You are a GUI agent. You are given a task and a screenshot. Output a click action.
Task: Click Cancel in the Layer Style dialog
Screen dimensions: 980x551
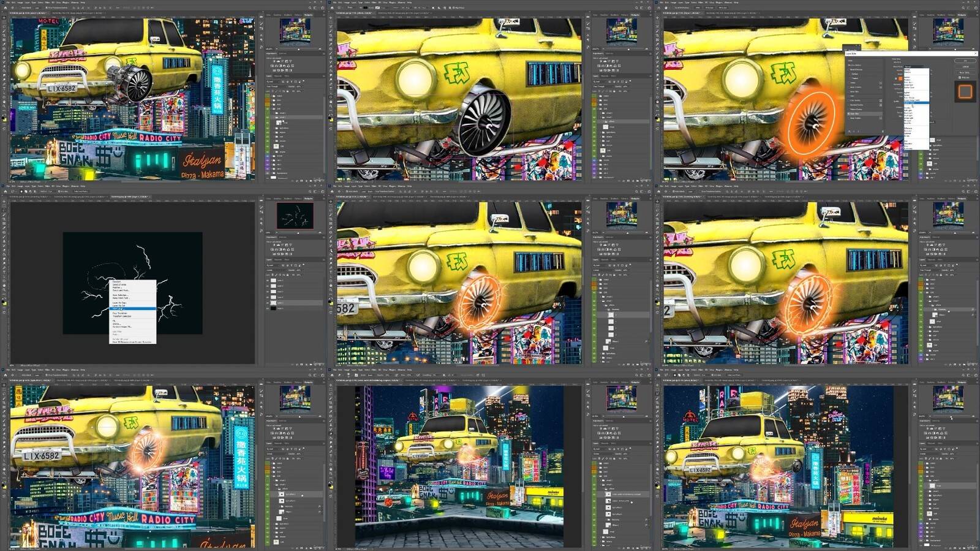pos(965,66)
